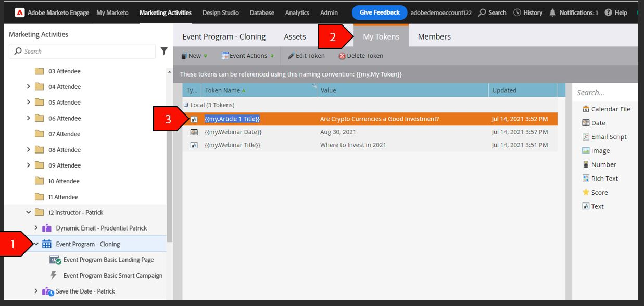Switch to the Members tab
This screenshot has width=644, height=306.
point(434,36)
